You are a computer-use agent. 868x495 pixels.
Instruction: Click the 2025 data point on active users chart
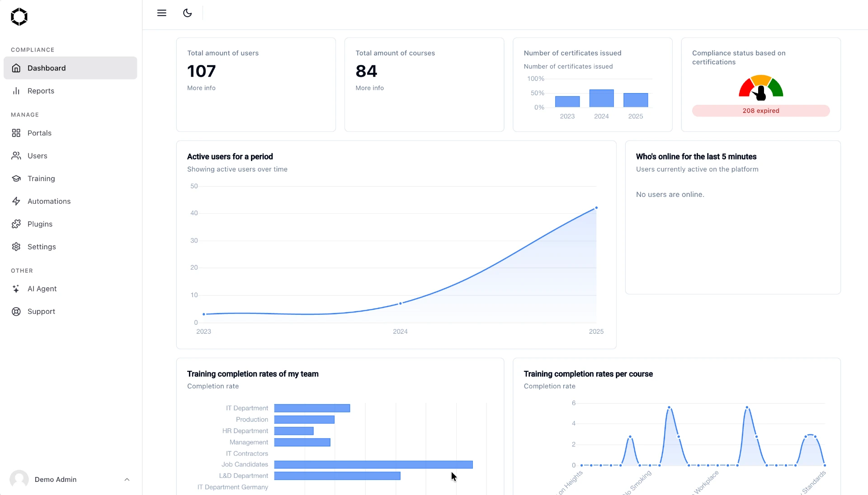point(596,208)
